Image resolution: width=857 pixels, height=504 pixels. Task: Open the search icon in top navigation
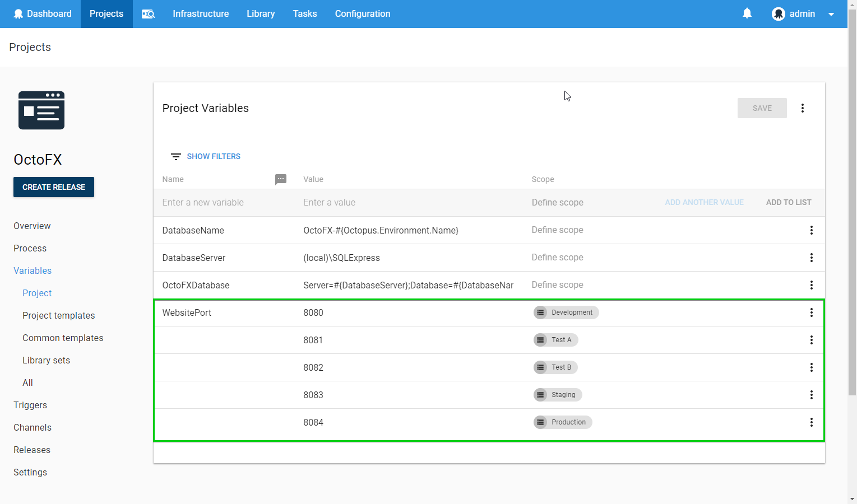(148, 14)
